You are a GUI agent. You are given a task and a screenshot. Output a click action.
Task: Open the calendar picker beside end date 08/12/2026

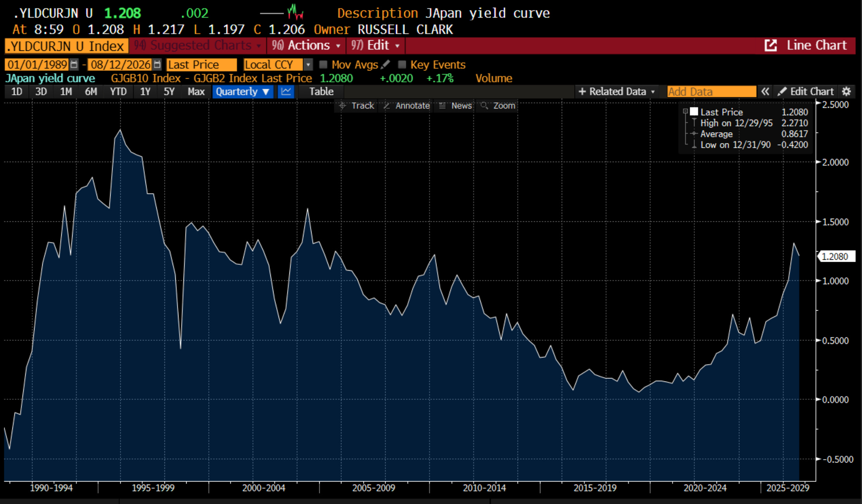click(157, 64)
